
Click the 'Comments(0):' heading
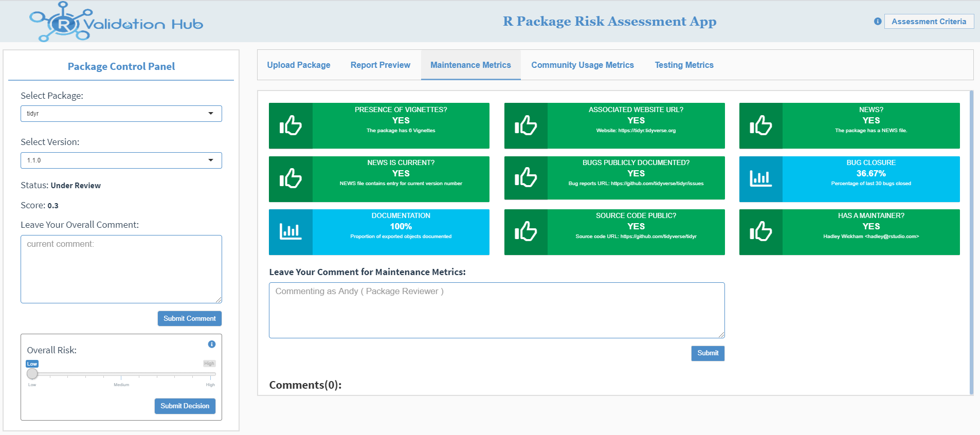(305, 385)
